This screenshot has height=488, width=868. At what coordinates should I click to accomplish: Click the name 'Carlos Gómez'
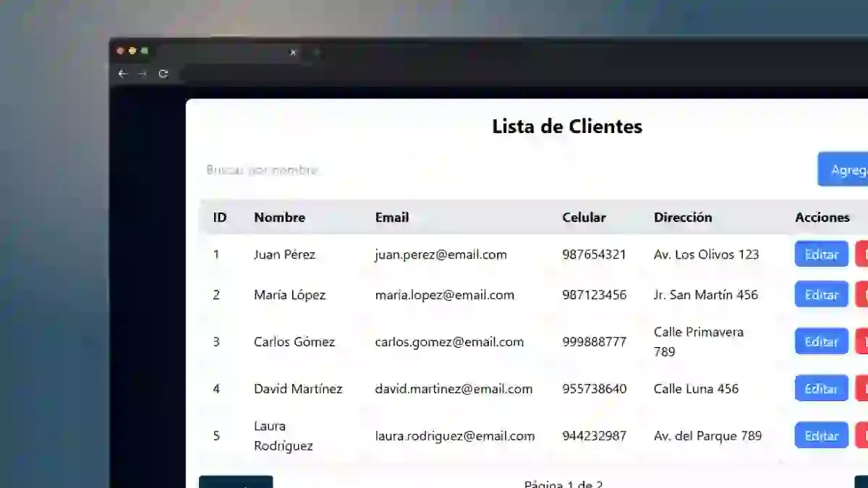(x=294, y=342)
